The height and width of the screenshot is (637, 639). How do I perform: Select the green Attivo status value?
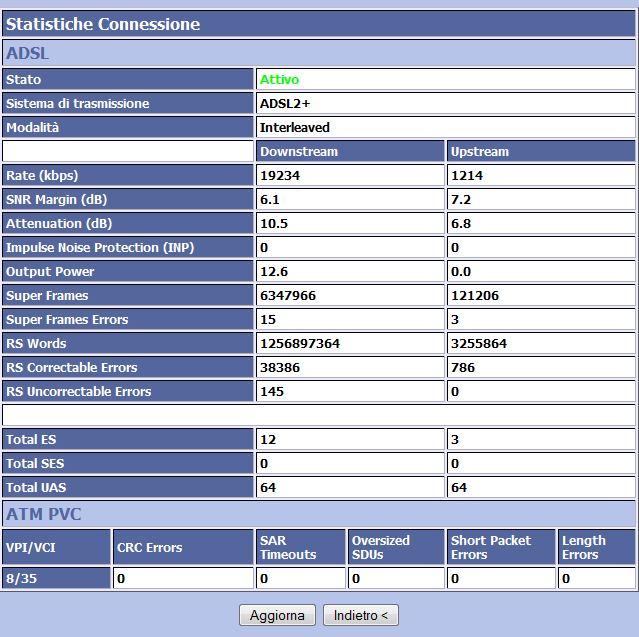(x=279, y=79)
